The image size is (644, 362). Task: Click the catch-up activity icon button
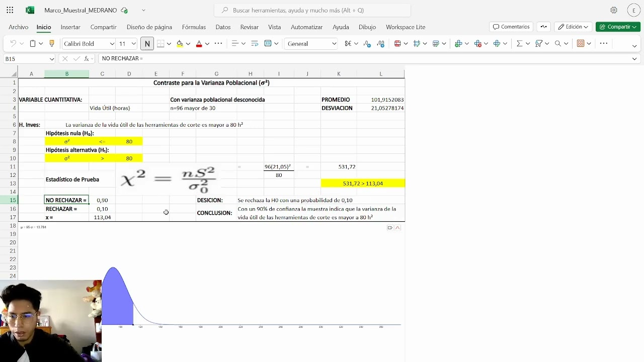(543, 27)
